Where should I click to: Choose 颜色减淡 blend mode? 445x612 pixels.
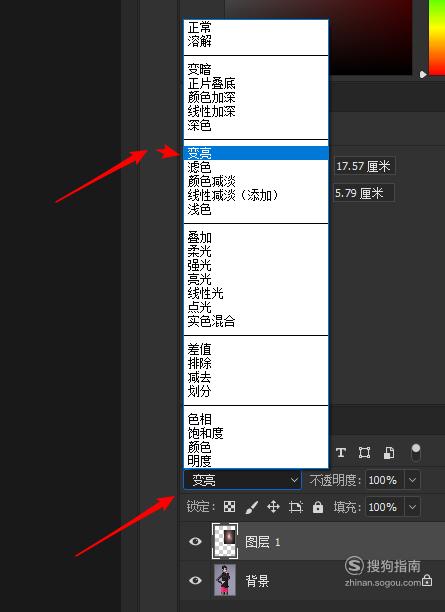(x=256, y=181)
